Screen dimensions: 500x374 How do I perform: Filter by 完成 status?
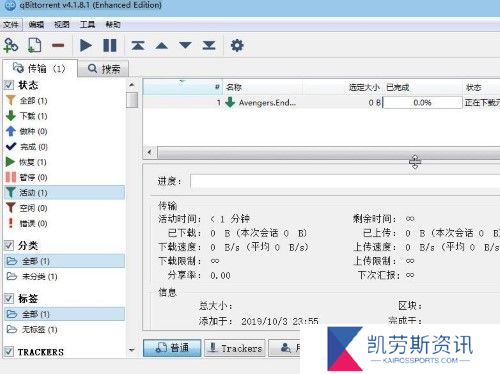65,147
